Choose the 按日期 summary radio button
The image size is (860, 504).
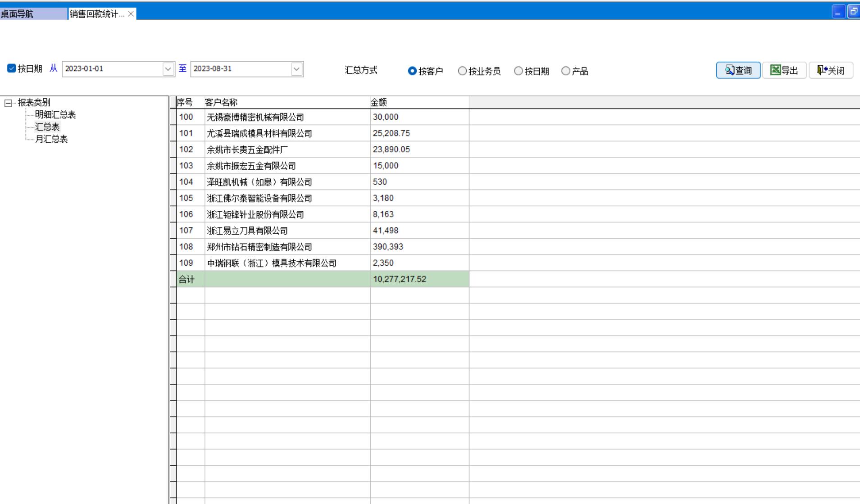click(519, 71)
